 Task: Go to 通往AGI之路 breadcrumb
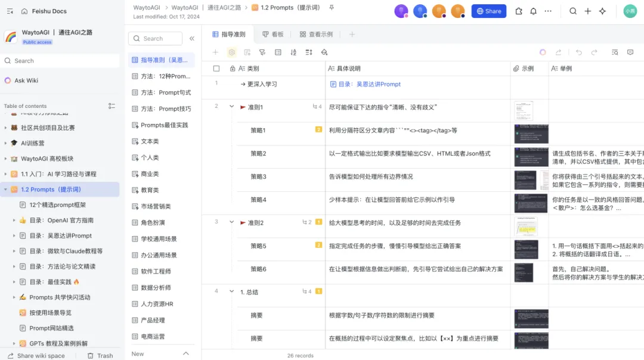click(x=224, y=7)
